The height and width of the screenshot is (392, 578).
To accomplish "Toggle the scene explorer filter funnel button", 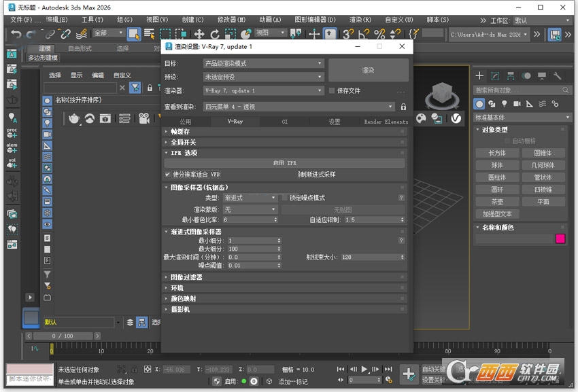I will pos(135,88).
